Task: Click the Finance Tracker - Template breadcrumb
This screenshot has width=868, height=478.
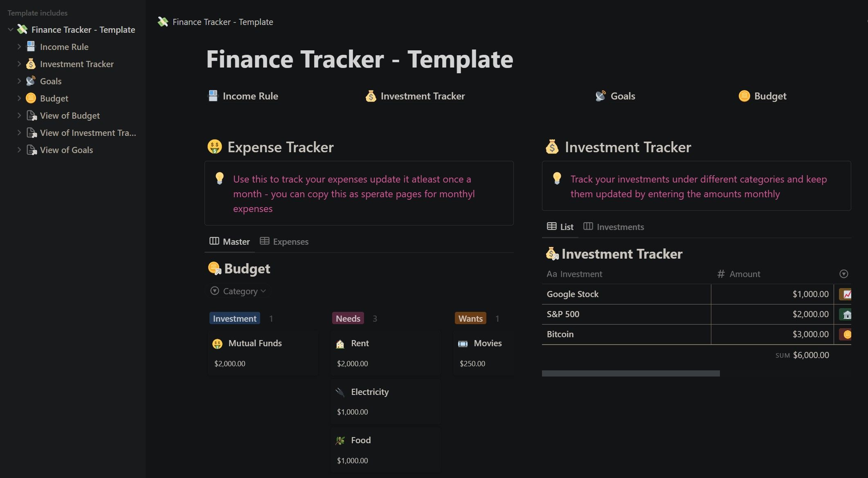Action: point(223,22)
